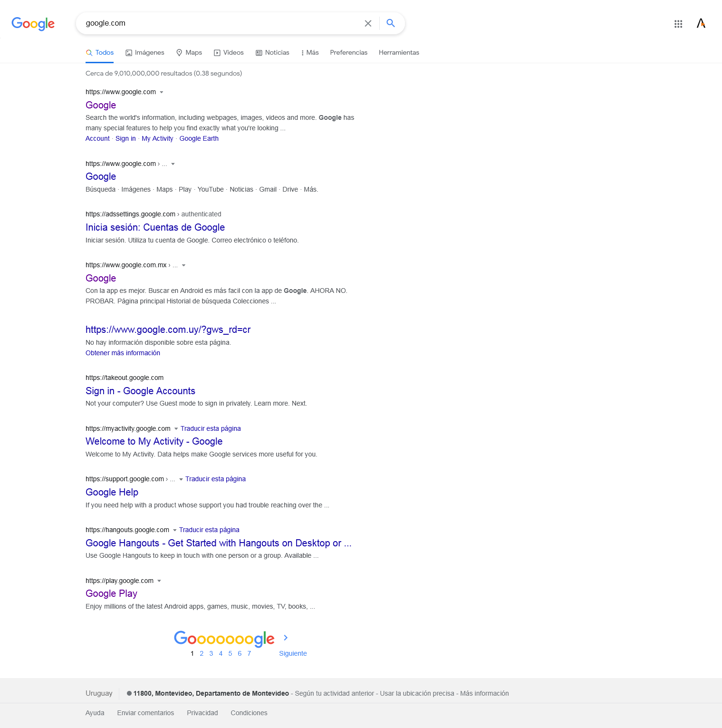722x728 pixels.
Task: Expand the Más menu
Action: [x=310, y=53]
